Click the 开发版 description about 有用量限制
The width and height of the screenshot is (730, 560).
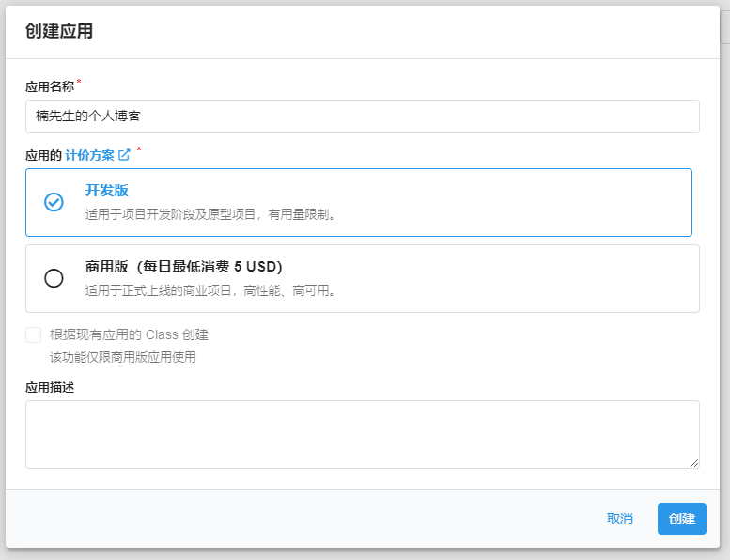click(210, 214)
